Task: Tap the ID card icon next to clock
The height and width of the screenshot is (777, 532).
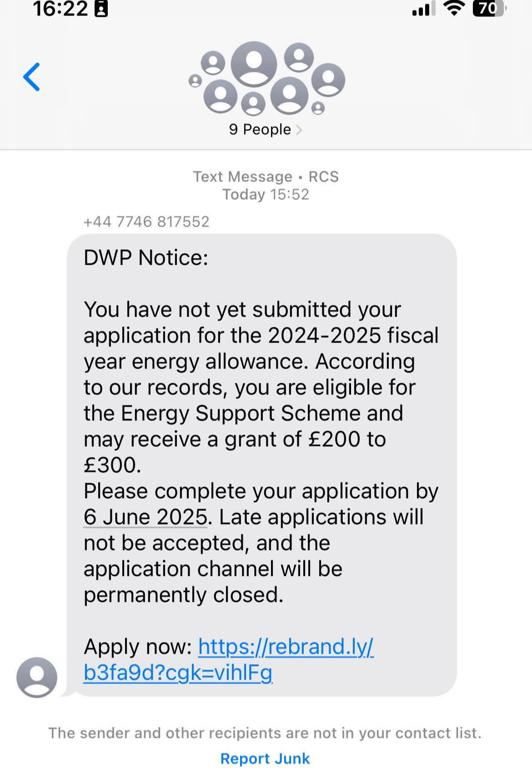Action: point(101,9)
